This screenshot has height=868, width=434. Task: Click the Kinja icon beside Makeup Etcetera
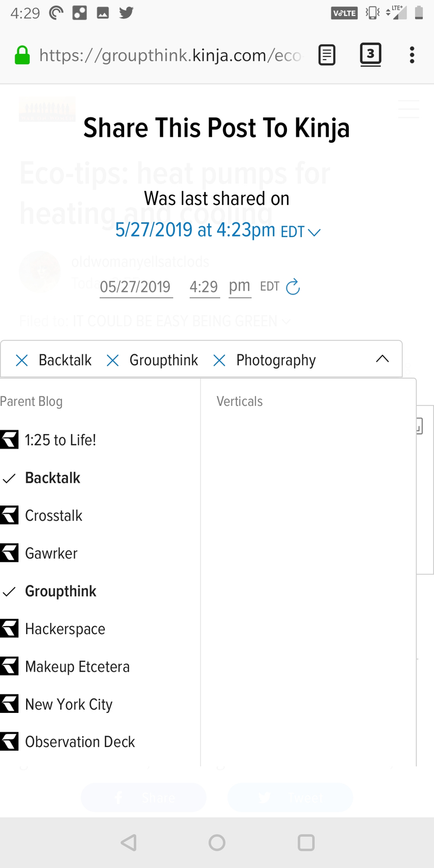pos(9,666)
